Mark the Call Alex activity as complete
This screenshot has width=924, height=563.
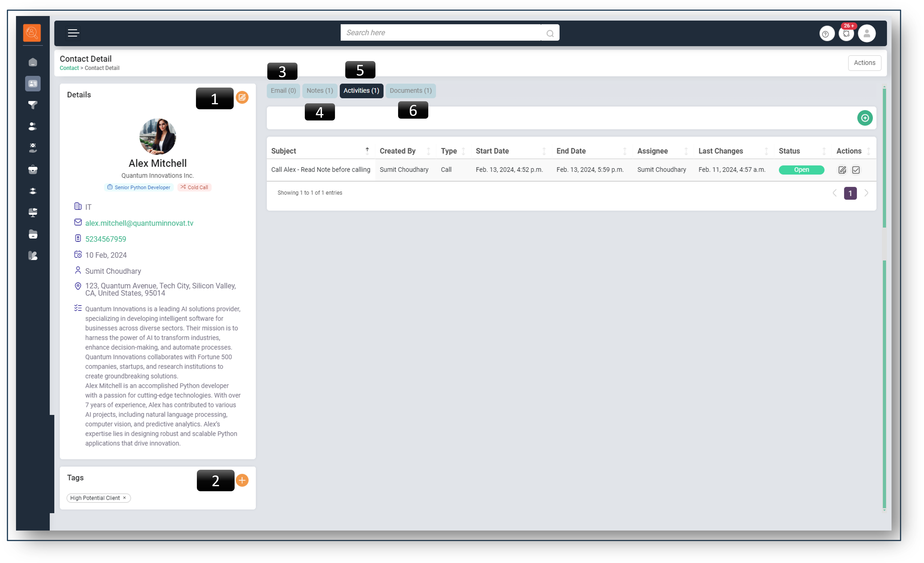tap(856, 170)
